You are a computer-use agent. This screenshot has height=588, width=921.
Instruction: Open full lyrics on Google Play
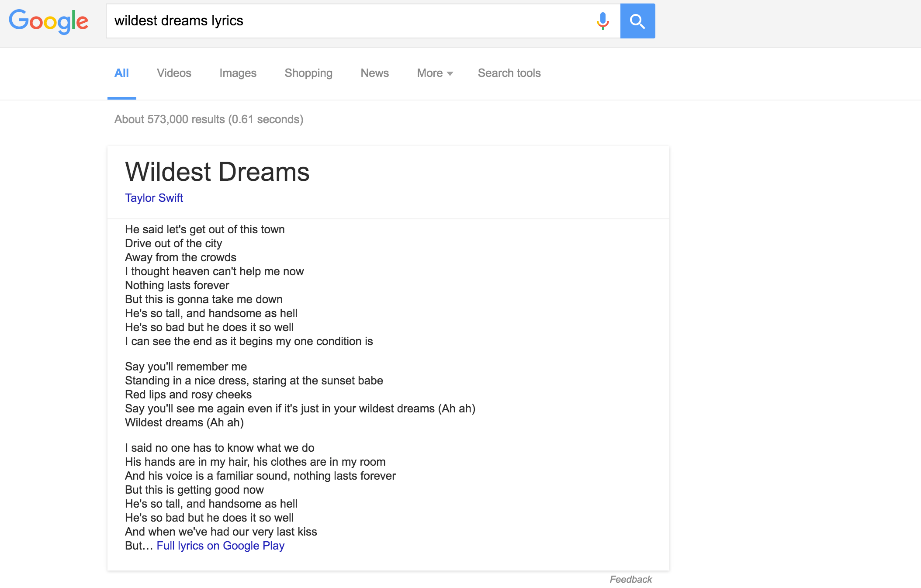click(x=220, y=546)
